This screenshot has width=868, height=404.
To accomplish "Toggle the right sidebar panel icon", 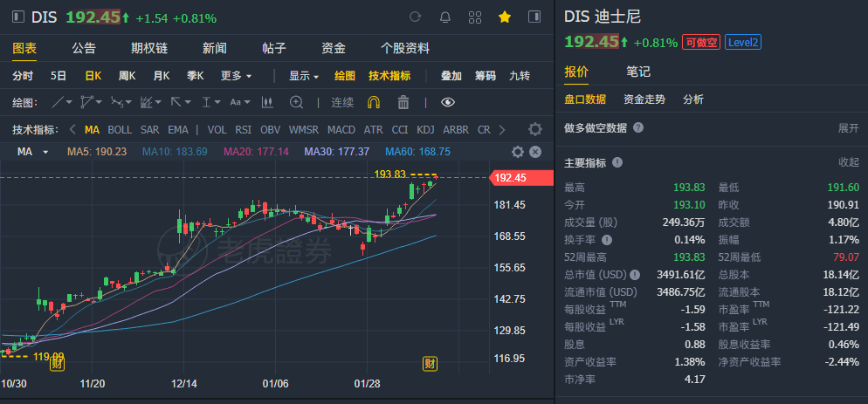I will click(x=534, y=17).
